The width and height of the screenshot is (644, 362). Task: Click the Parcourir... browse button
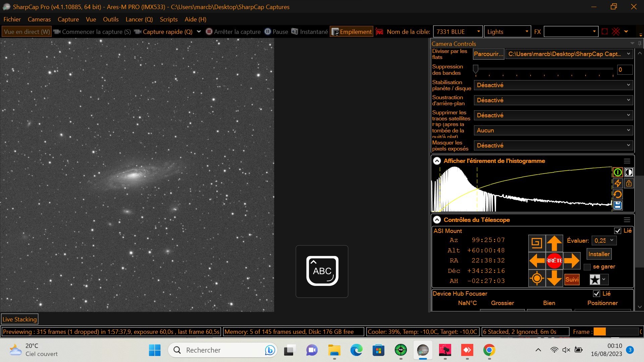tap(488, 54)
